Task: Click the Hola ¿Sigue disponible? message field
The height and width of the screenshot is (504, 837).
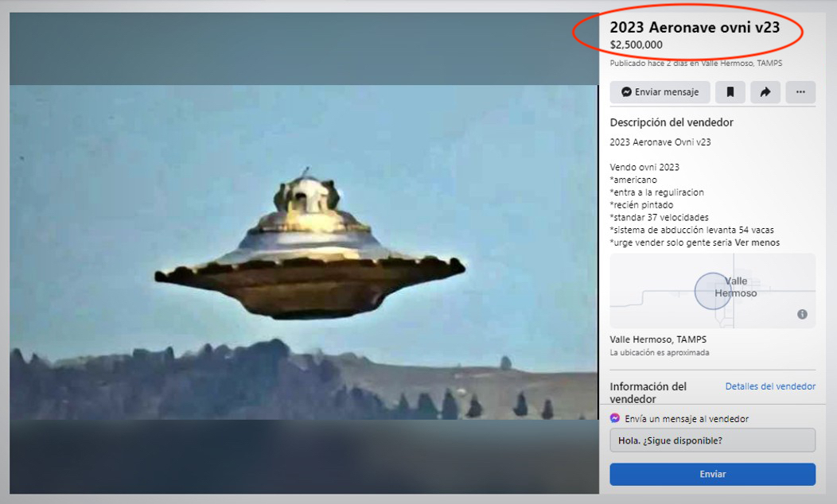Action: pyautogui.click(x=713, y=440)
